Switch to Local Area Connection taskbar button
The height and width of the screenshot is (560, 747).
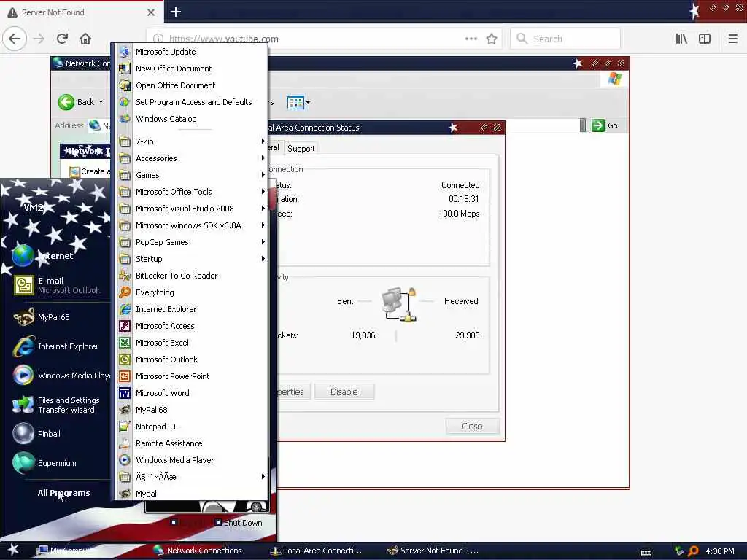tap(317, 551)
